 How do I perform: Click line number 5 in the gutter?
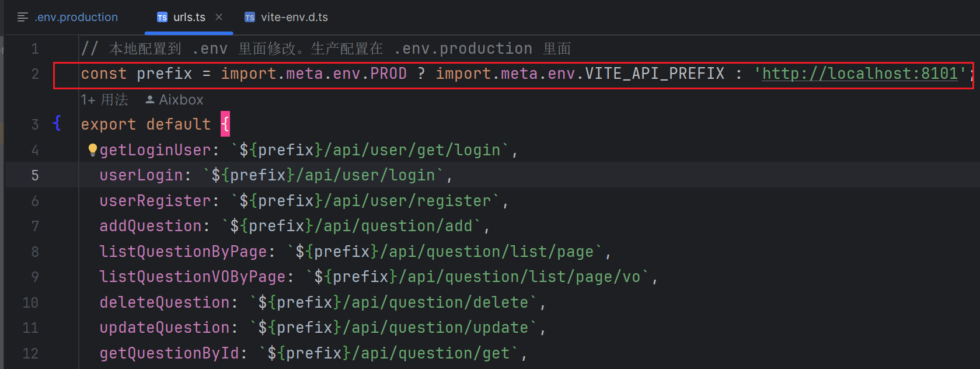point(35,175)
